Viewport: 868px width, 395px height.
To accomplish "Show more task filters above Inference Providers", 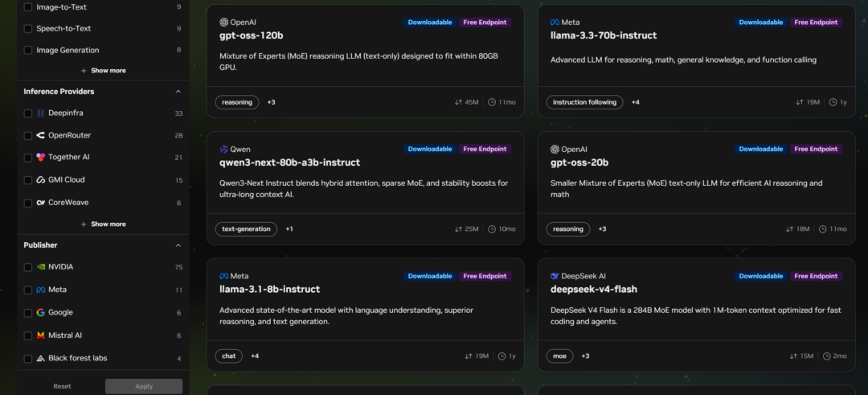I will pos(104,70).
